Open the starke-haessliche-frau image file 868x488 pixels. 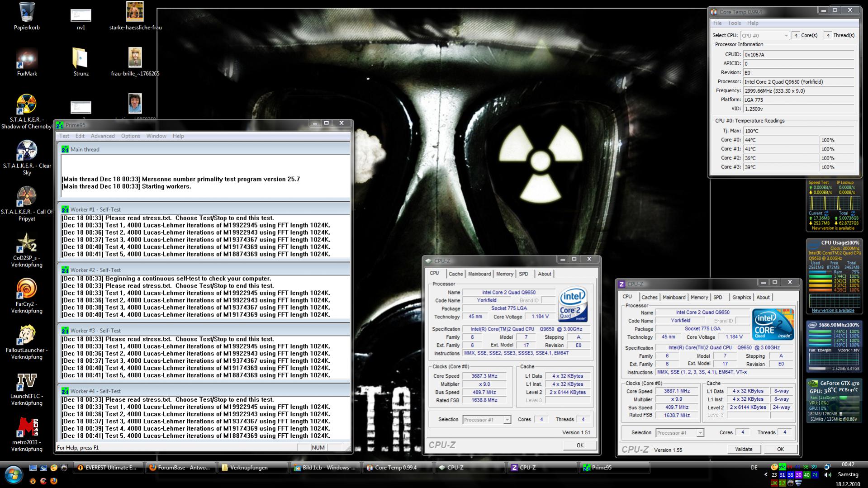[x=135, y=11]
